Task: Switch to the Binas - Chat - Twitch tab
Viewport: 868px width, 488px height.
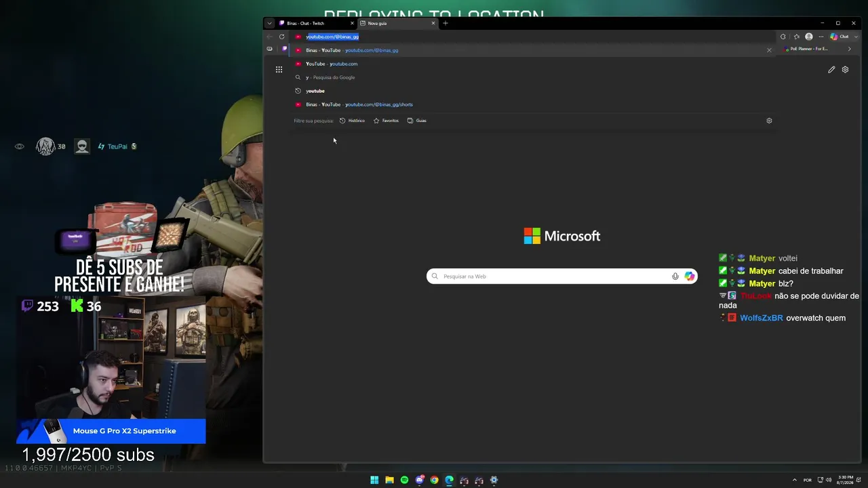Action: (317, 23)
